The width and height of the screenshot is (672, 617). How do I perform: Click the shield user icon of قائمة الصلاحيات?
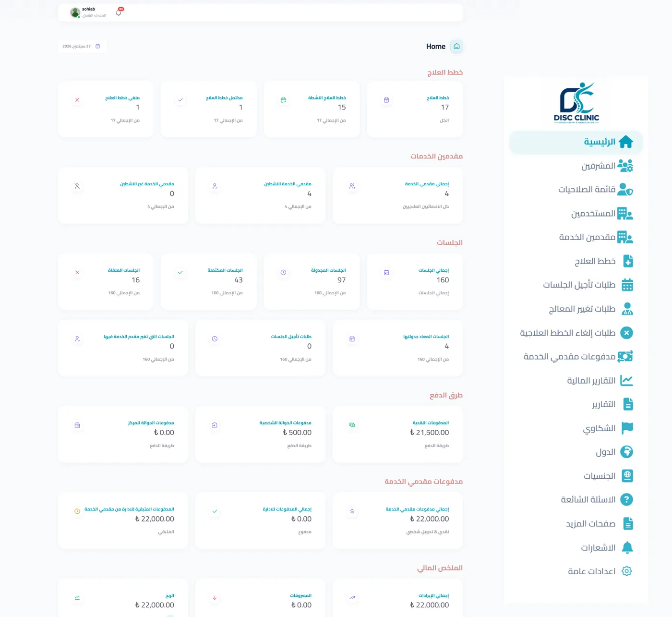coord(625,190)
